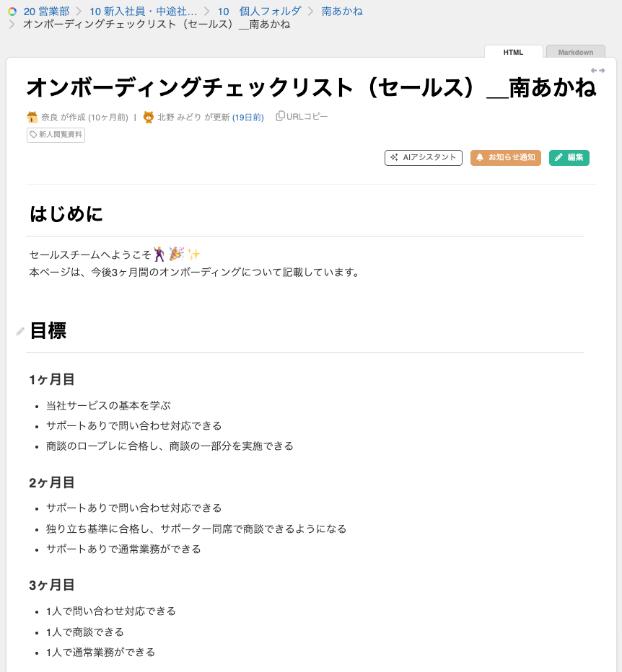Screen dimensions: 622x672
Task: Open the 10 新入社員・中途社… breadcrumb folder
Action: click(x=143, y=12)
